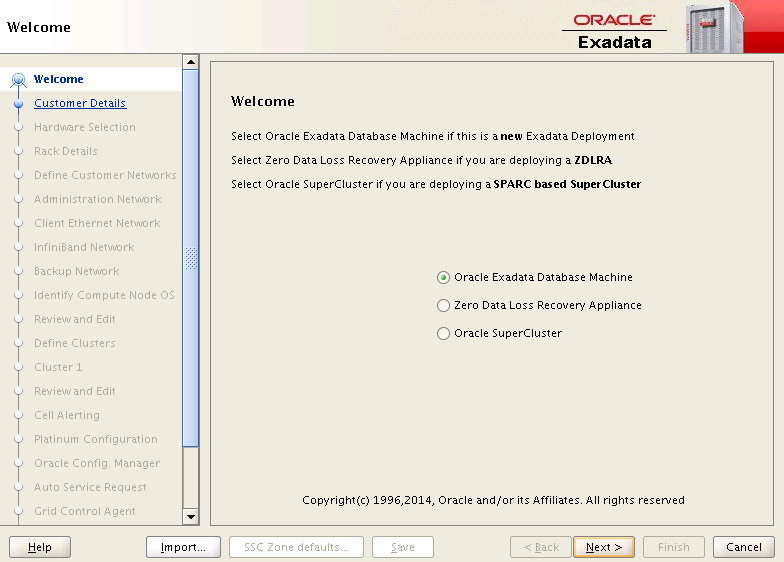Select Administration Network step
Viewport: 784px width, 562px height.
tap(98, 199)
